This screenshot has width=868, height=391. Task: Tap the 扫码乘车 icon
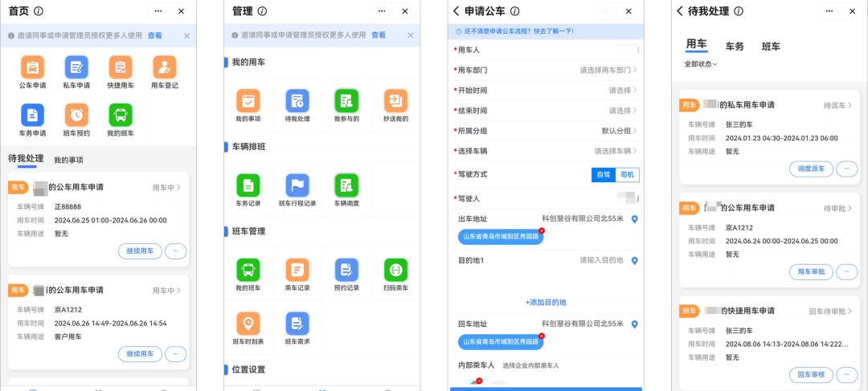(x=395, y=270)
